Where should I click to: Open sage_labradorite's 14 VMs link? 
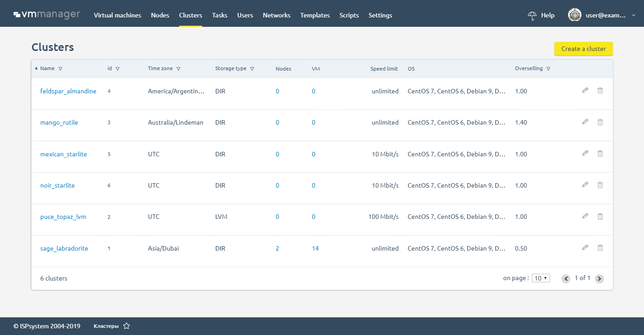pyautogui.click(x=315, y=248)
